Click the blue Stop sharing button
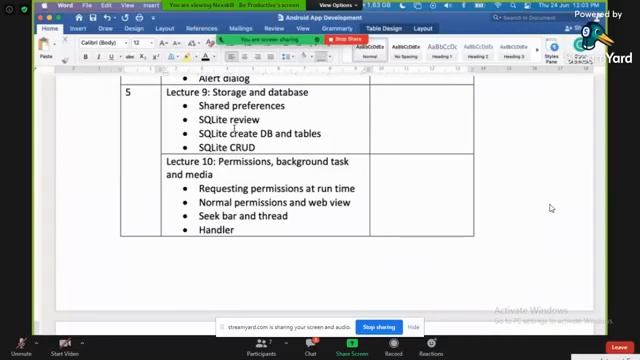 [x=379, y=327]
